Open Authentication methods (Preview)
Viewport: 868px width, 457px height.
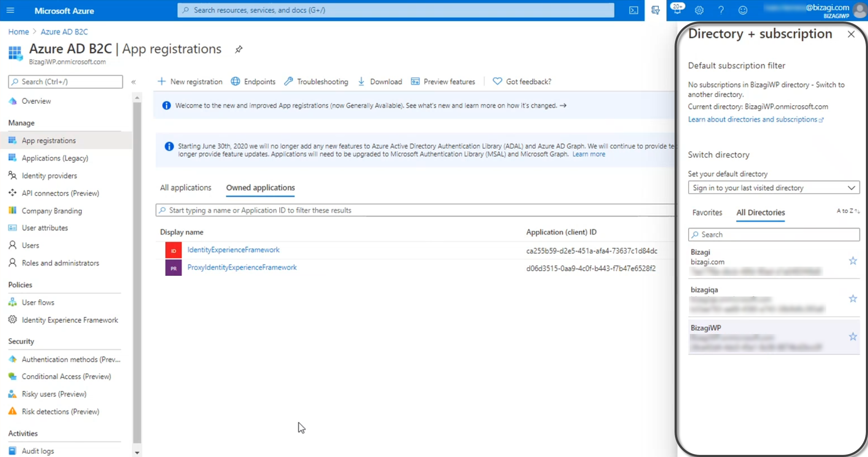[x=71, y=360]
